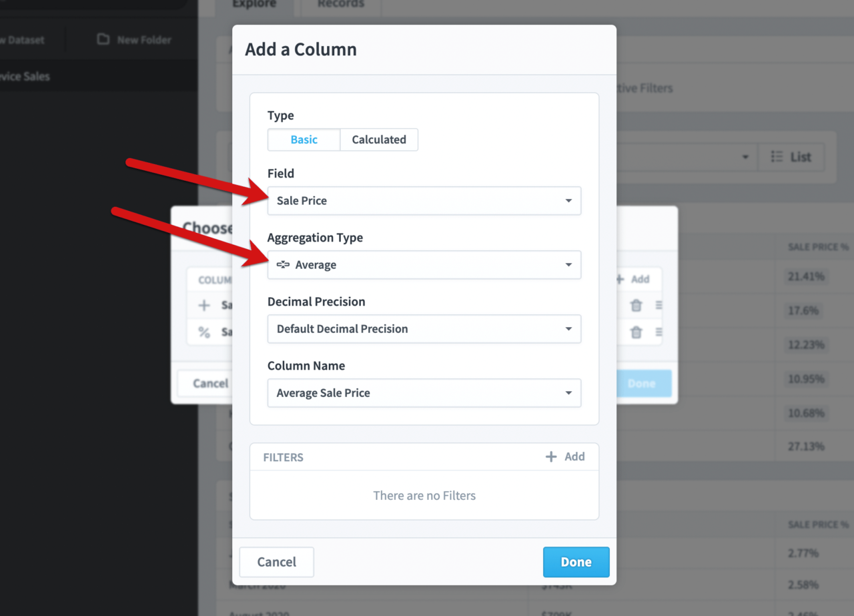Select the Basic column type
This screenshot has height=616, width=854.
(304, 139)
